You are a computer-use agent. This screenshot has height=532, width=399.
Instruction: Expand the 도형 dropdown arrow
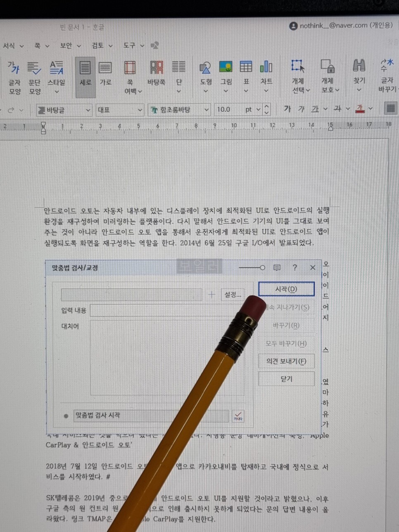(205, 91)
